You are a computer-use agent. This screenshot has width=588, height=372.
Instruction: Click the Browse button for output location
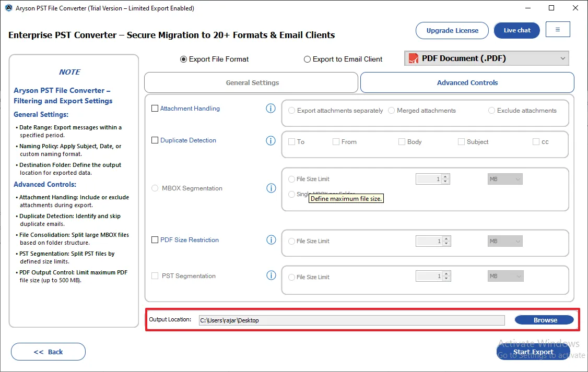[x=545, y=320]
